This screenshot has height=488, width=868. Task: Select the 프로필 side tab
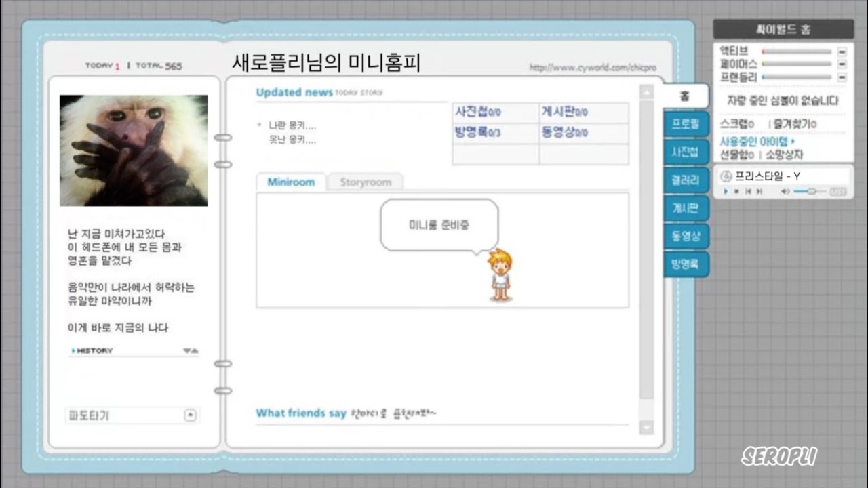(x=686, y=125)
